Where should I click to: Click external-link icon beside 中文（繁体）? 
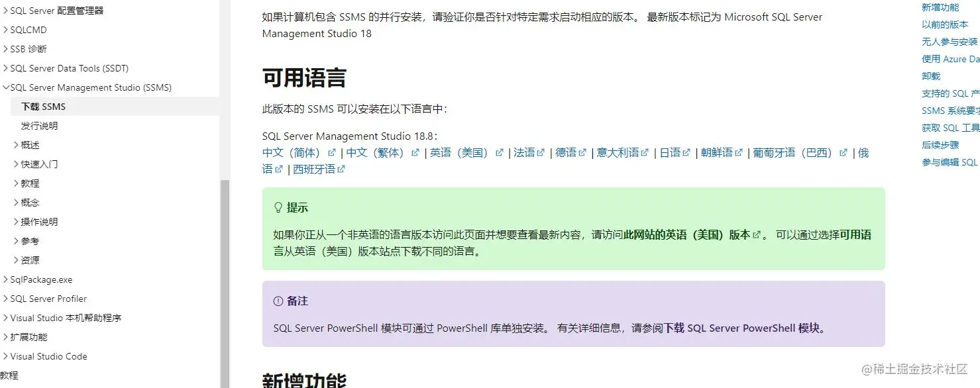(415, 153)
